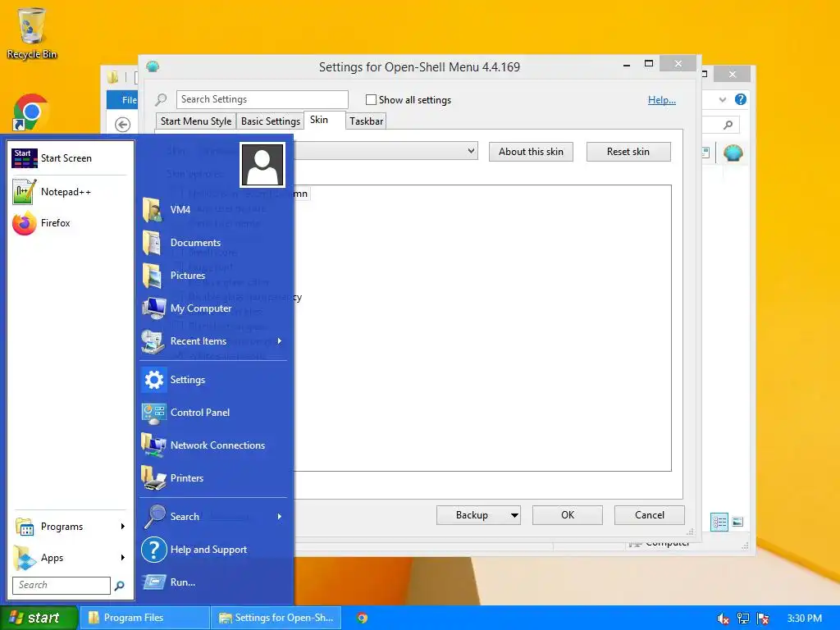Viewport: 840px width, 630px height.
Task: Click the About this skin button
Action: [531, 152]
